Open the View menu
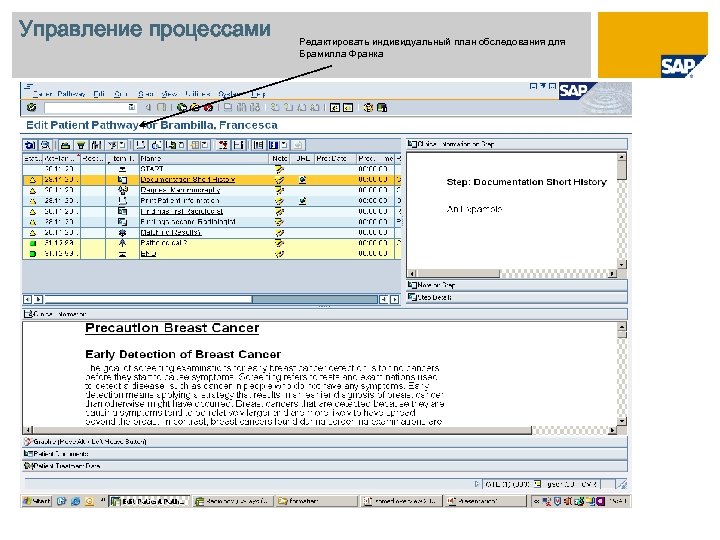This screenshot has width=720, height=540. click(169, 94)
